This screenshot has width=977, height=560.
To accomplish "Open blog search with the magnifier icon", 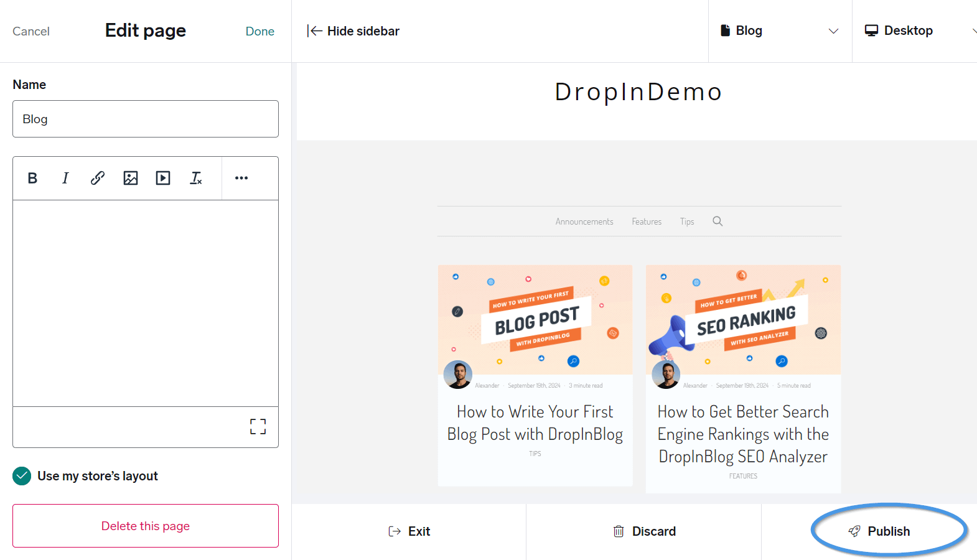I will [x=718, y=222].
